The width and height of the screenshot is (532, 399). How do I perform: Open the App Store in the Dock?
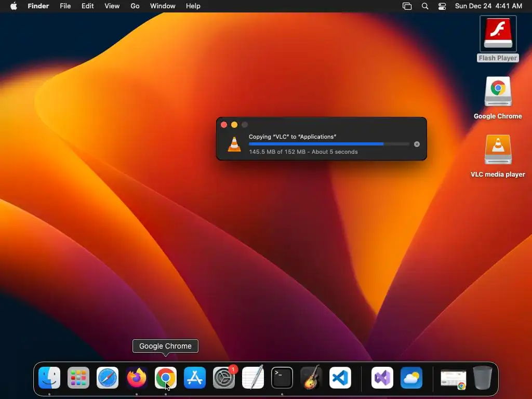(195, 378)
